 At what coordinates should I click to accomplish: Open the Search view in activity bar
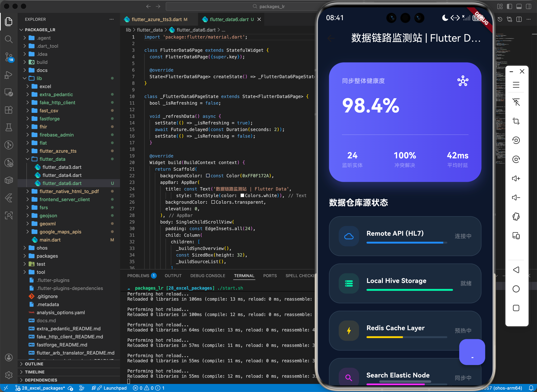[9, 39]
